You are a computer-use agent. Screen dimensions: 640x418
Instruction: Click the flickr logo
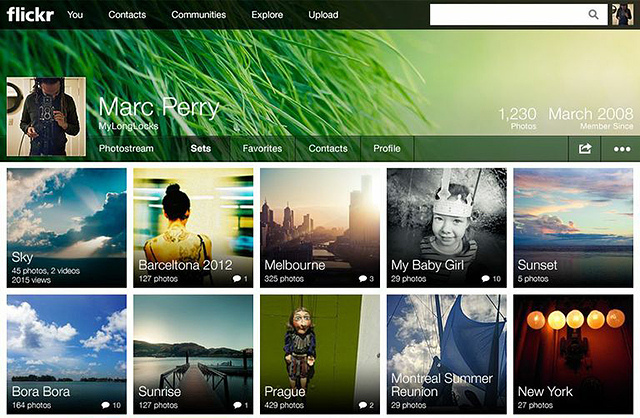30,15
